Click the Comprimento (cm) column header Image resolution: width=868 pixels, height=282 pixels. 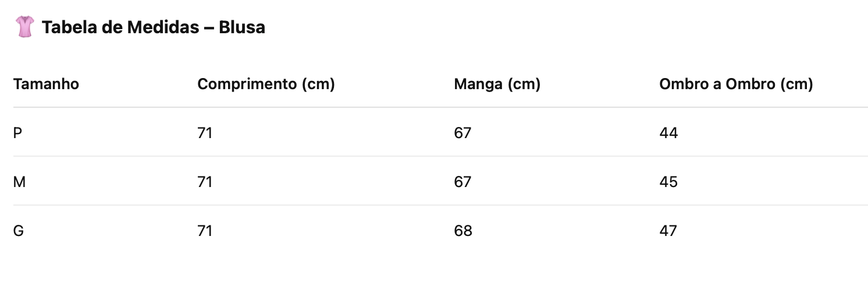pyautogui.click(x=266, y=84)
